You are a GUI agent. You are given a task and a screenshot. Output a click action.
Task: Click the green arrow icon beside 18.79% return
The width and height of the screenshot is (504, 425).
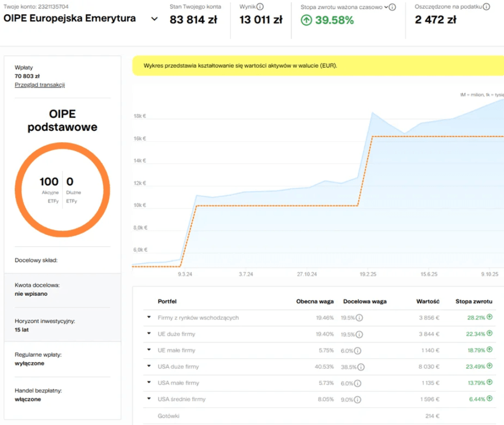pos(490,349)
